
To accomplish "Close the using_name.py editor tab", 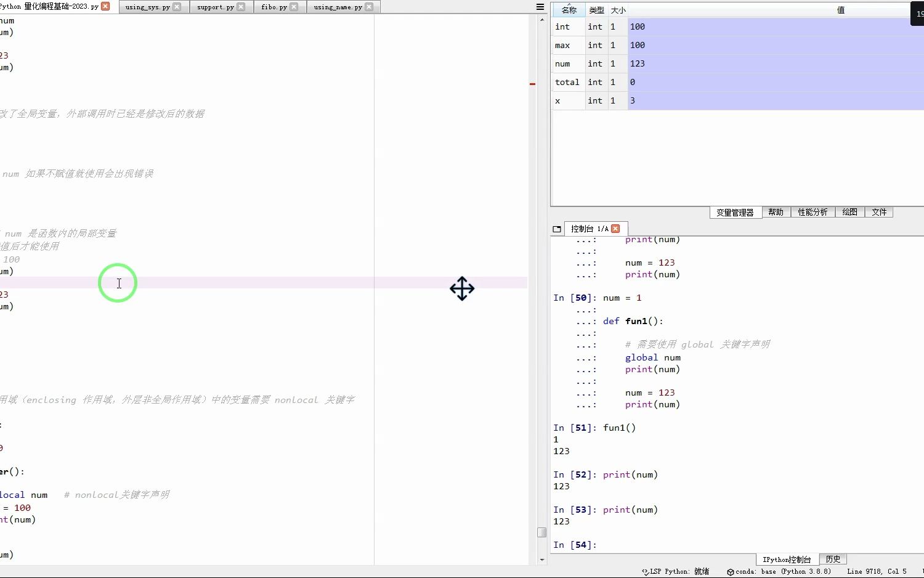I will [x=369, y=7].
